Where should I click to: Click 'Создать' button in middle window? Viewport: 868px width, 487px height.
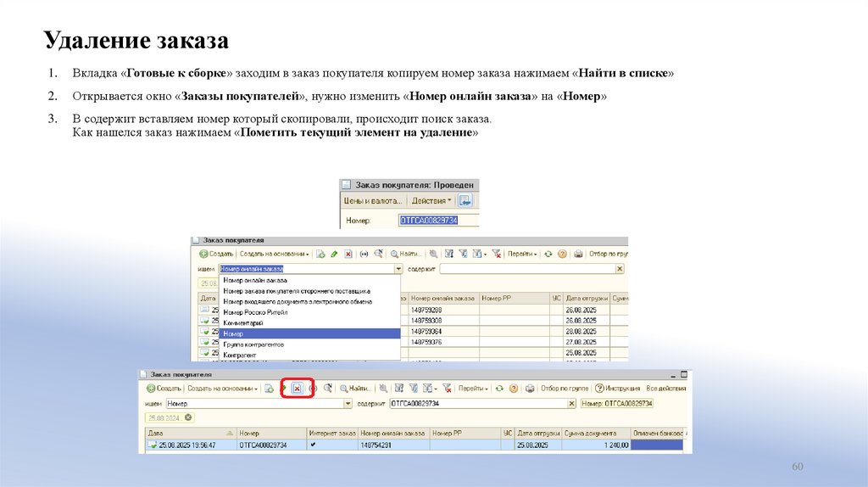pos(216,254)
